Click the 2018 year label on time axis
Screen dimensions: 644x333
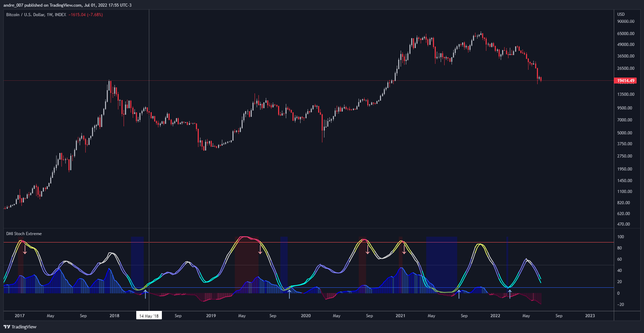click(114, 316)
